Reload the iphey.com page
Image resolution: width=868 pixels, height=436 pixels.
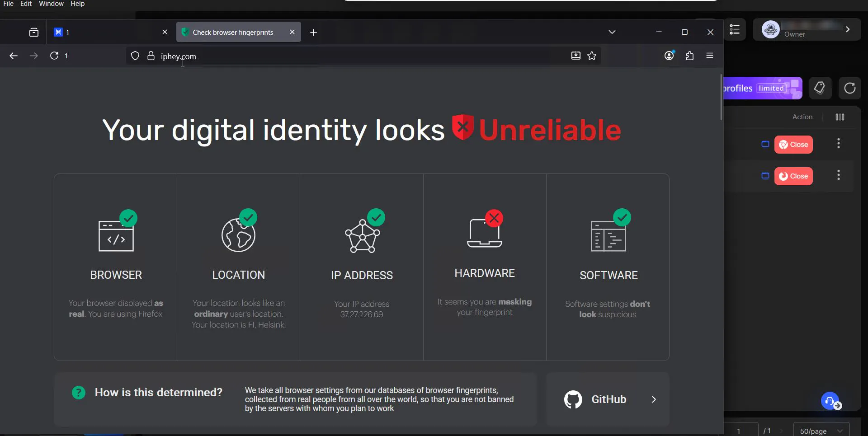54,56
